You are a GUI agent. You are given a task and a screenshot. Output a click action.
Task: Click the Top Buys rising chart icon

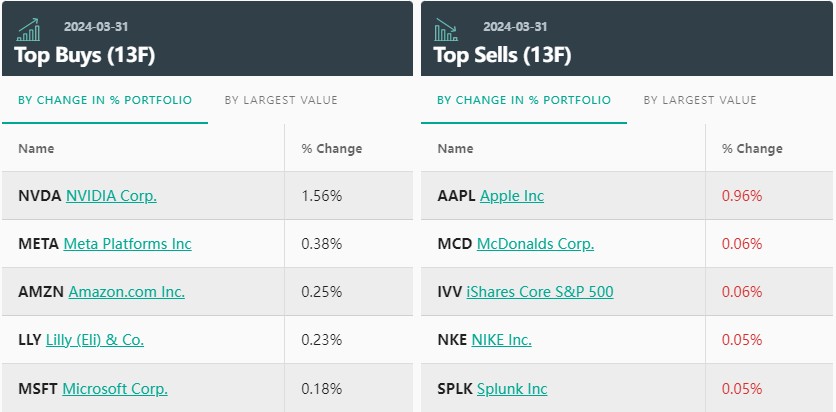pos(29,29)
